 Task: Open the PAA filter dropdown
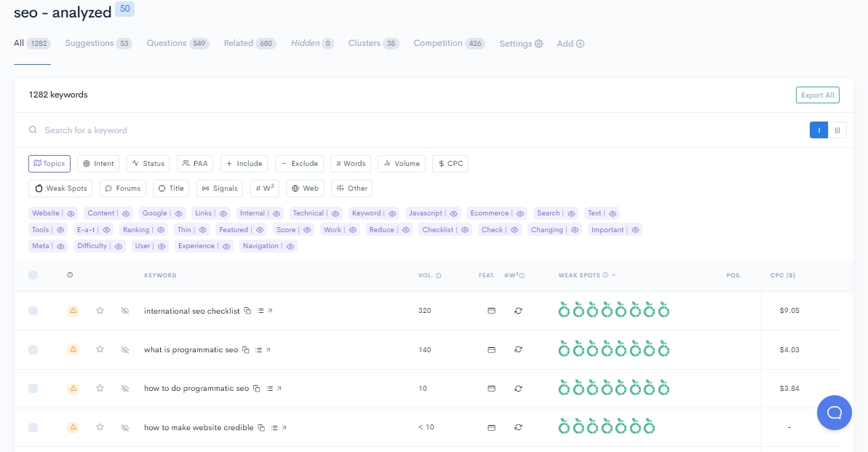pos(195,164)
